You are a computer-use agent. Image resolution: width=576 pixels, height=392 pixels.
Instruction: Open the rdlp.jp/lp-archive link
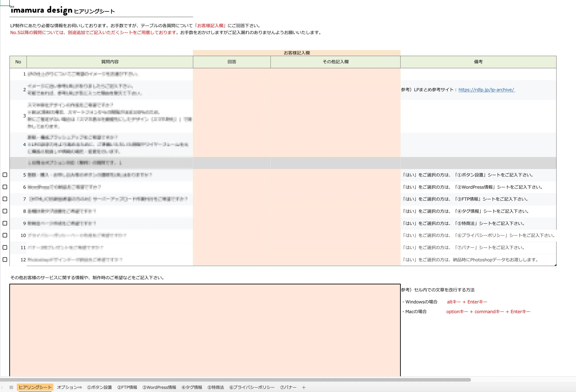click(x=486, y=90)
